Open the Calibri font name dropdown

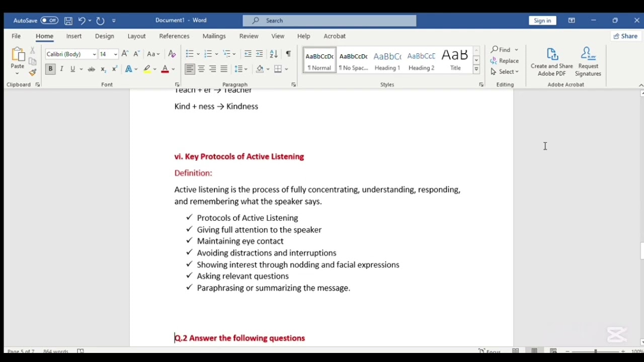coord(94,54)
